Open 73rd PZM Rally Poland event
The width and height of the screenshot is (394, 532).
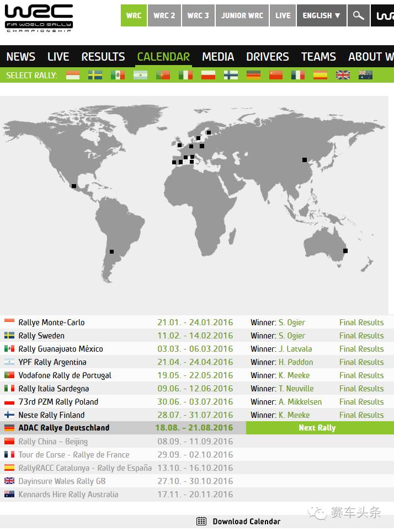click(58, 402)
